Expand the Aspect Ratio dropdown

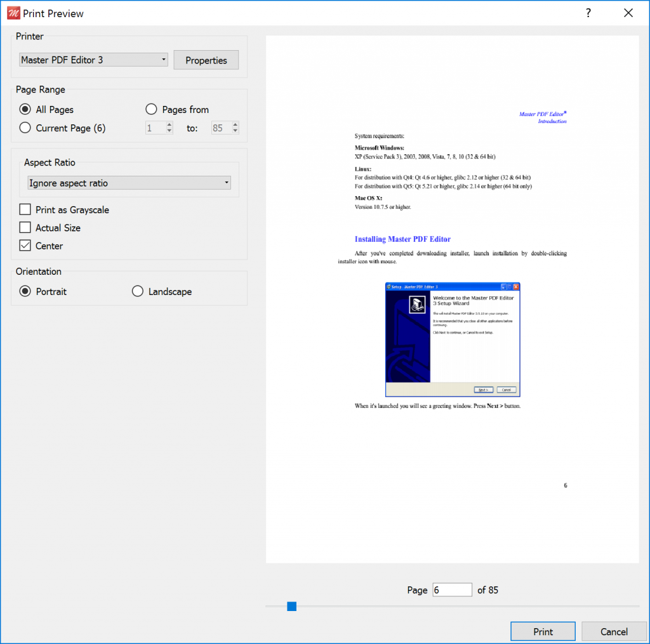click(129, 183)
